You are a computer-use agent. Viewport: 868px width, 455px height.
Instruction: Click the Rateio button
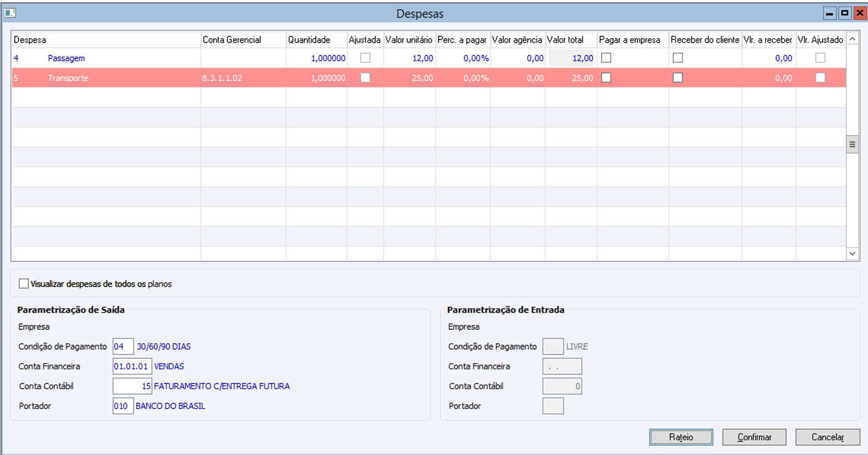pos(681,437)
